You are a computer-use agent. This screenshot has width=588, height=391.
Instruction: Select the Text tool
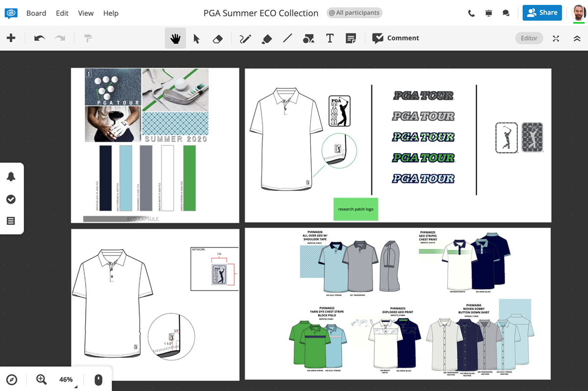pos(330,38)
